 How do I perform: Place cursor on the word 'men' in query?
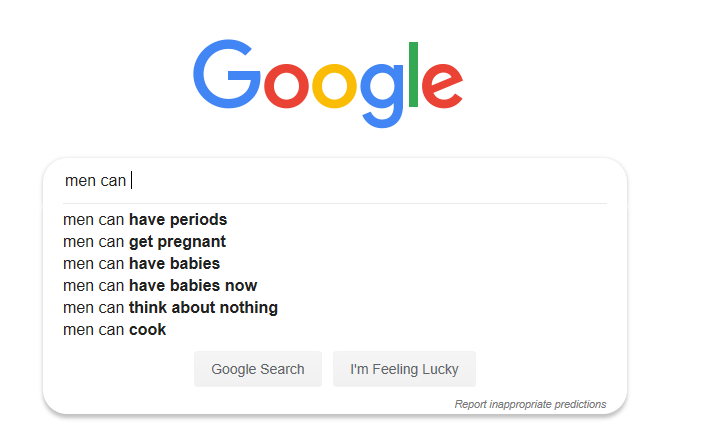pos(80,181)
